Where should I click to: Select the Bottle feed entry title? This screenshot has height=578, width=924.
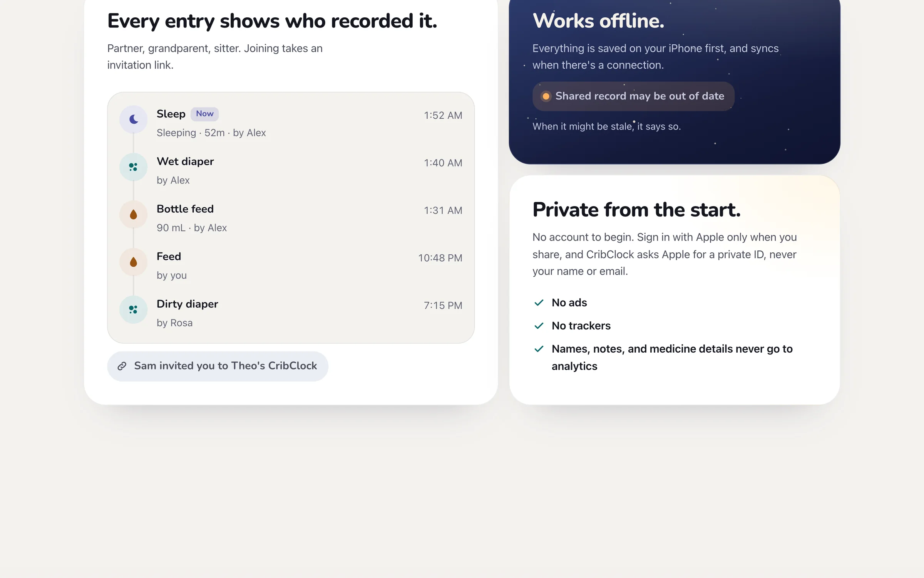[x=185, y=209]
